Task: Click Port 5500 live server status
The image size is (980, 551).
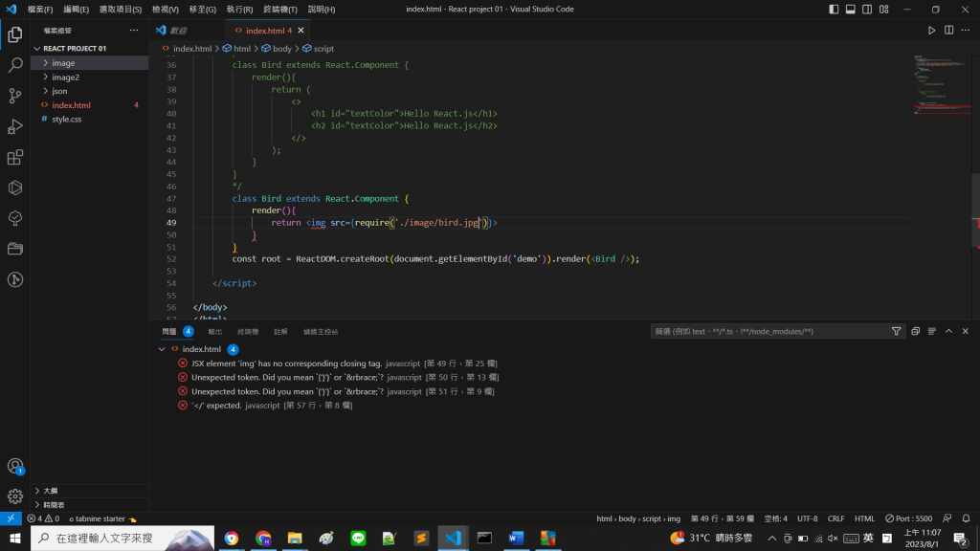Action: (909, 518)
